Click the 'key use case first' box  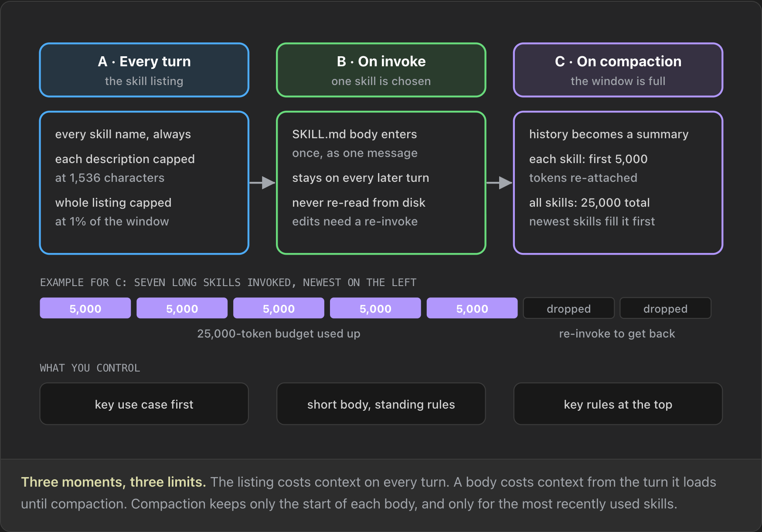click(144, 404)
